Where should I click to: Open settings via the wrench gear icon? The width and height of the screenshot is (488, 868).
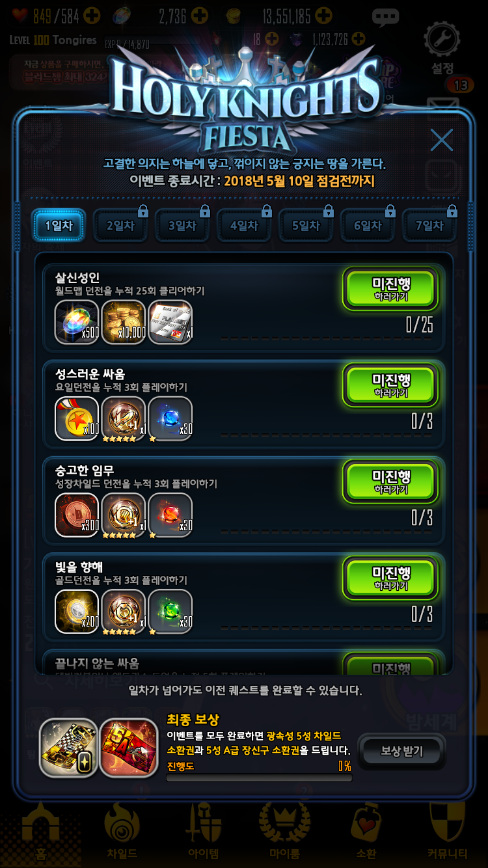442,40
